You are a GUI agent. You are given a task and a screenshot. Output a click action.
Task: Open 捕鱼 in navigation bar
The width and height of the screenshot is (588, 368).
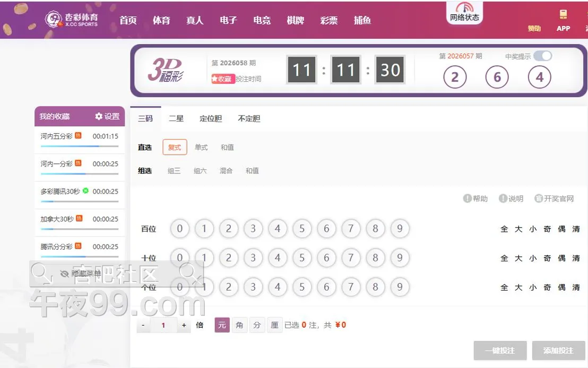[362, 20]
